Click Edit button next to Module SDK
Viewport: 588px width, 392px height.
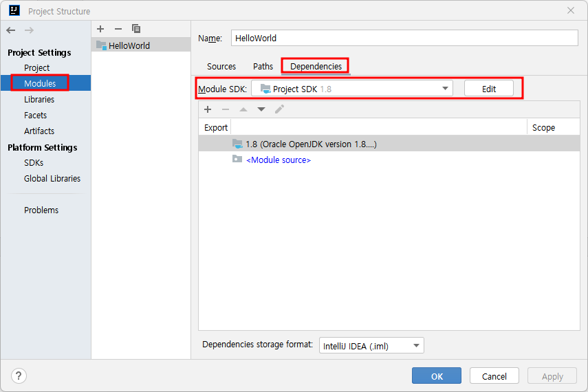click(x=489, y=89)
